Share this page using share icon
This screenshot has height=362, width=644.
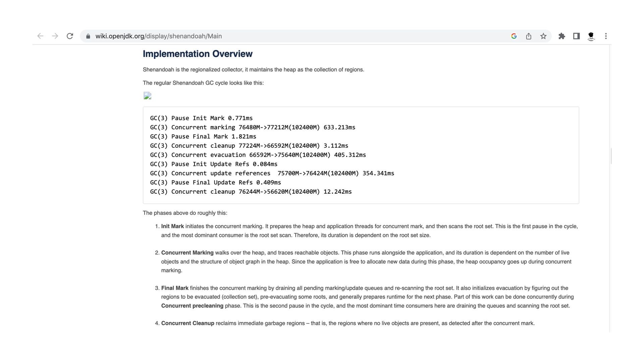[x=529, y=36]
